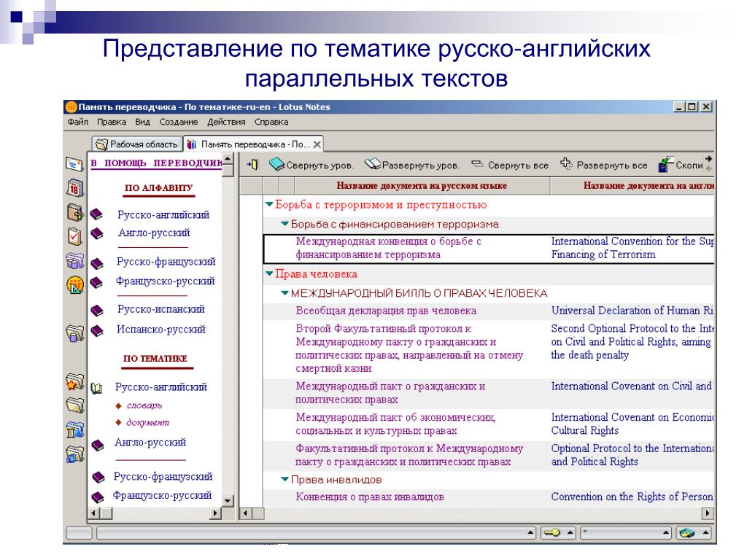The image size is (747, 560).
Task: Click the book icon beside Русско-испанский
Action: point(97,311)
